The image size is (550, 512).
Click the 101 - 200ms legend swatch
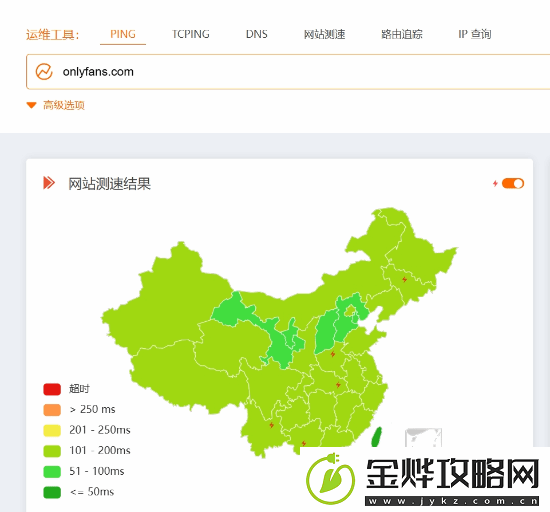(x=52, y=451)
